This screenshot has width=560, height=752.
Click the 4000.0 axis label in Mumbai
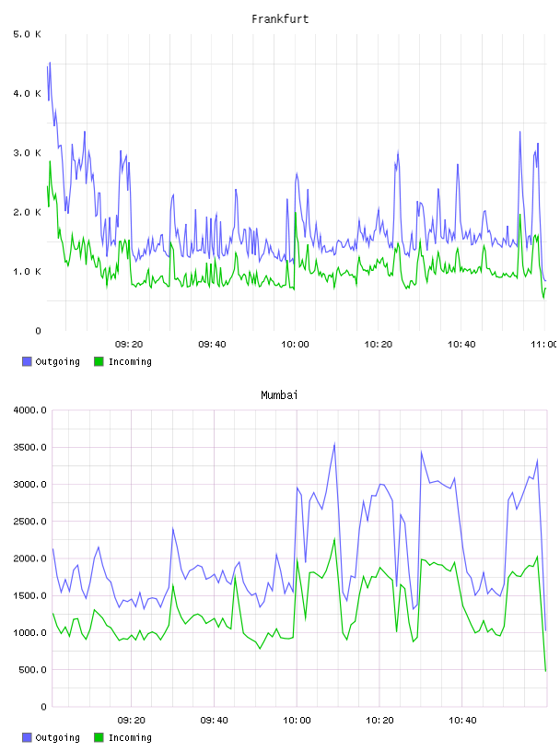29,410
